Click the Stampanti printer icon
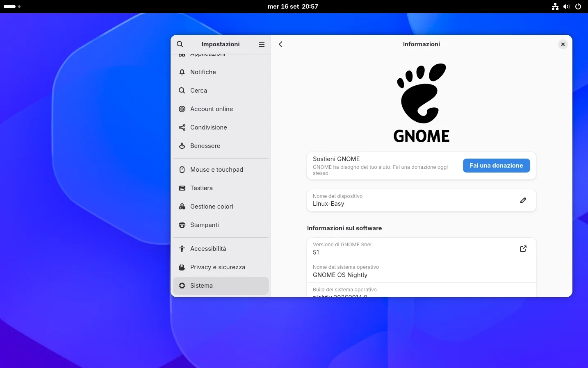The height and width of the screenshot is (368, 588). pyautogui.click(x=182, y=225)
